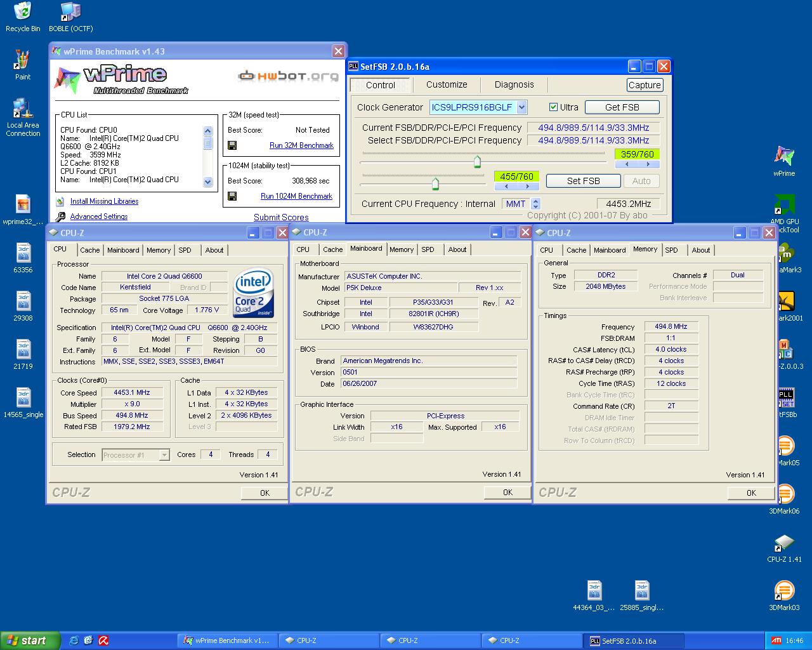Launch the wPrime desktop shortcut

click(784, 161)
